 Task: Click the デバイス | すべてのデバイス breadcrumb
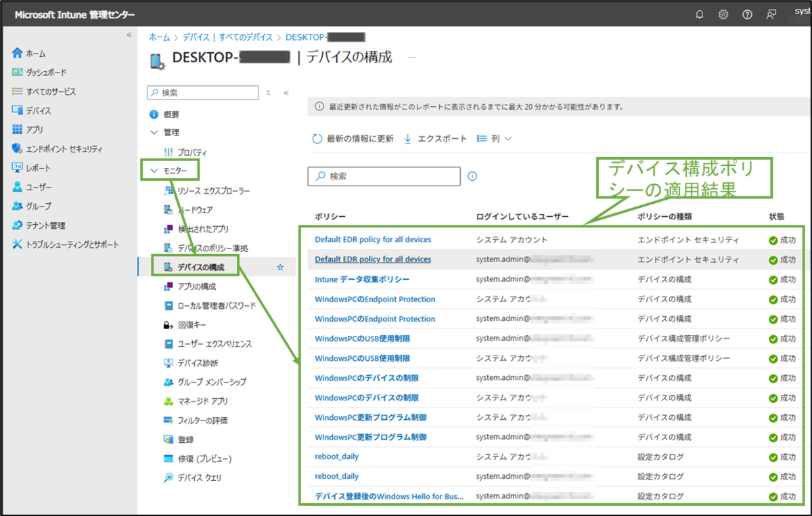tap(227, 37)
